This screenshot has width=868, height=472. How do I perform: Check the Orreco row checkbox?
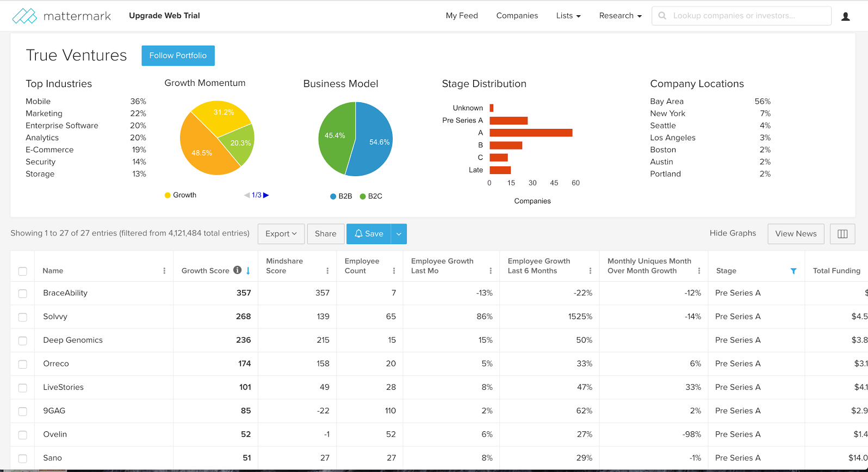tap(22, 364)
